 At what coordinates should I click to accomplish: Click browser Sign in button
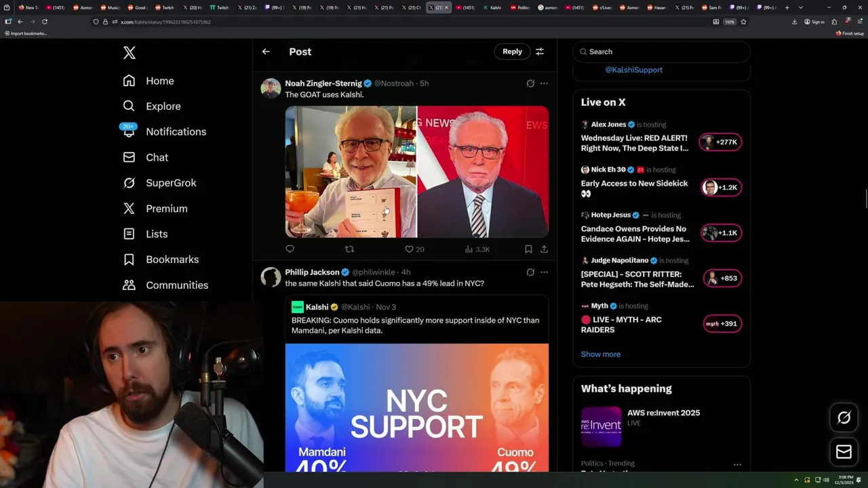[x=814, y=22]
